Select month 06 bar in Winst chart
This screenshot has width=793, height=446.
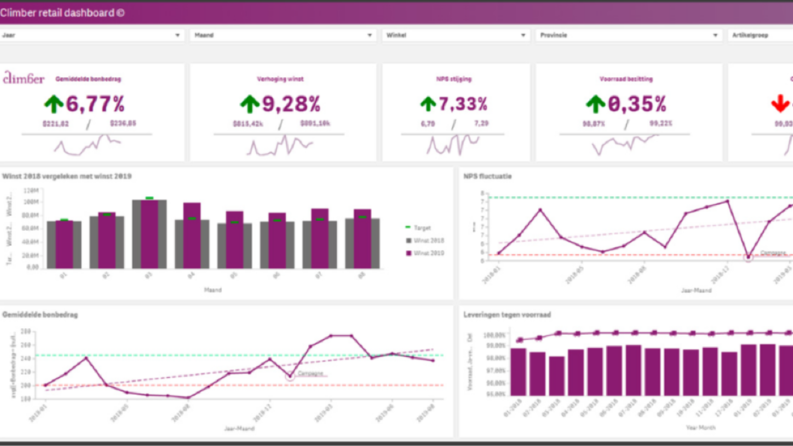coord(277,241)
